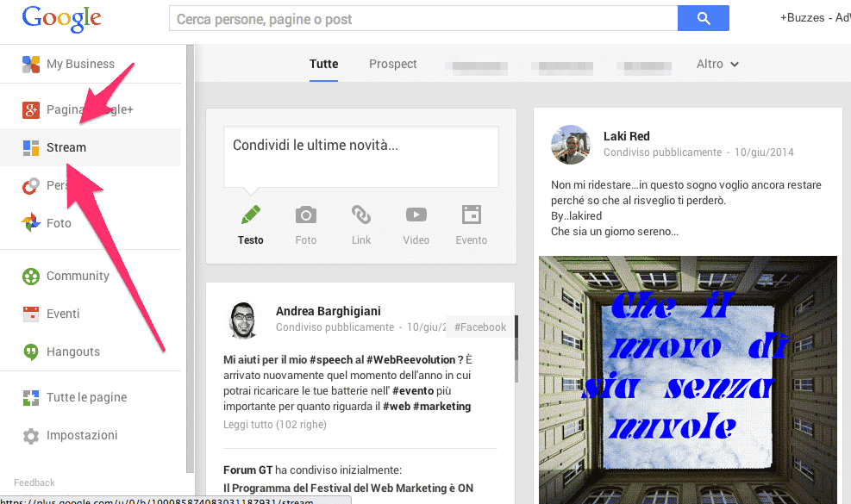Click the red circles Persone icon
The image size is (851, 504).
31,185
